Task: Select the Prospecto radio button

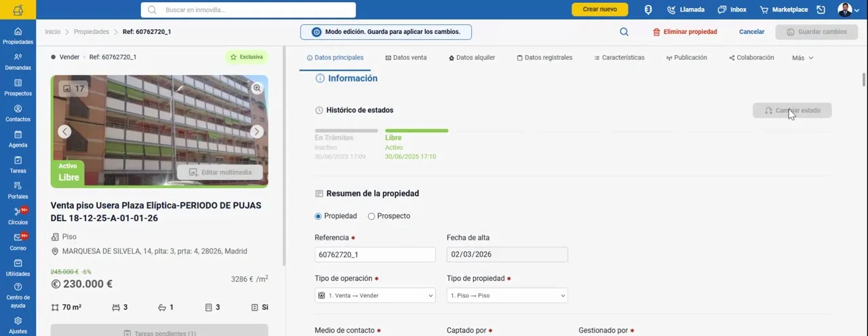Action: [371, 216]
